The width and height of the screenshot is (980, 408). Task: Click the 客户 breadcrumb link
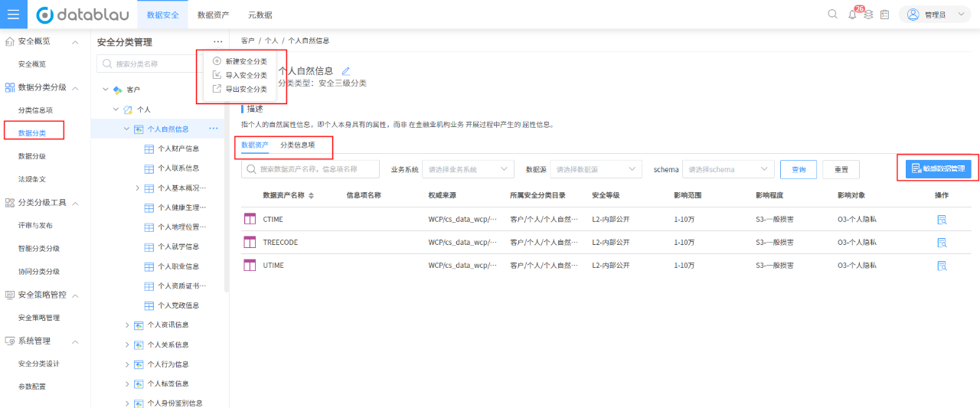pyautogui.click(x=247, y=40)
